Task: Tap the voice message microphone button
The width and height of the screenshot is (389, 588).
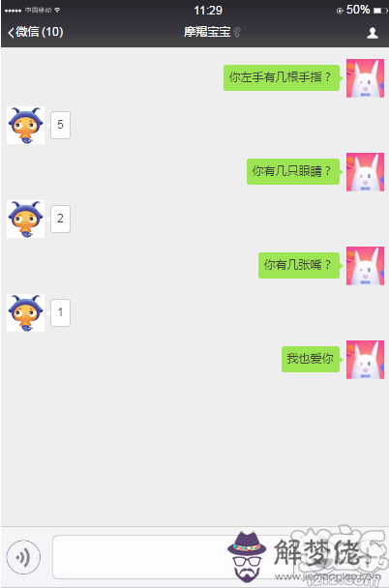Action: click(x=23, y=557)
